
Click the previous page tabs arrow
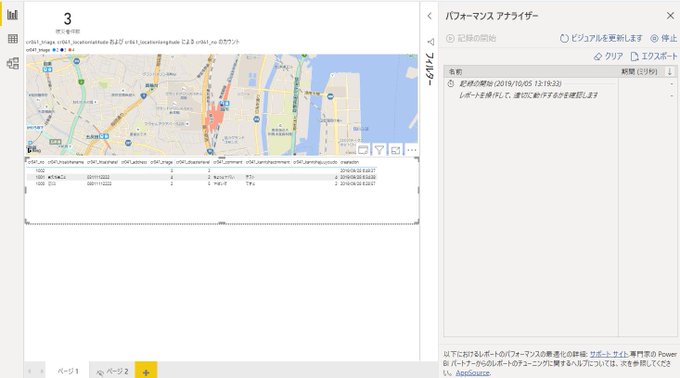tap(29, 371)
